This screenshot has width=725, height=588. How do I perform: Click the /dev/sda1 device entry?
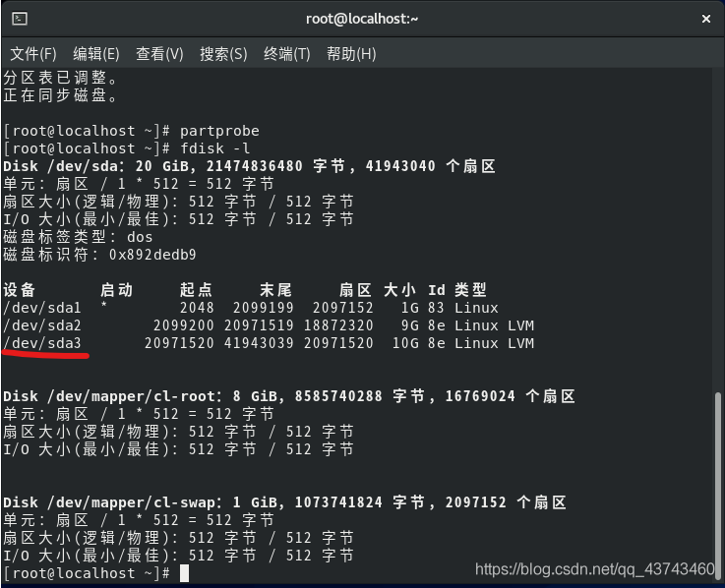click(42, 308)
